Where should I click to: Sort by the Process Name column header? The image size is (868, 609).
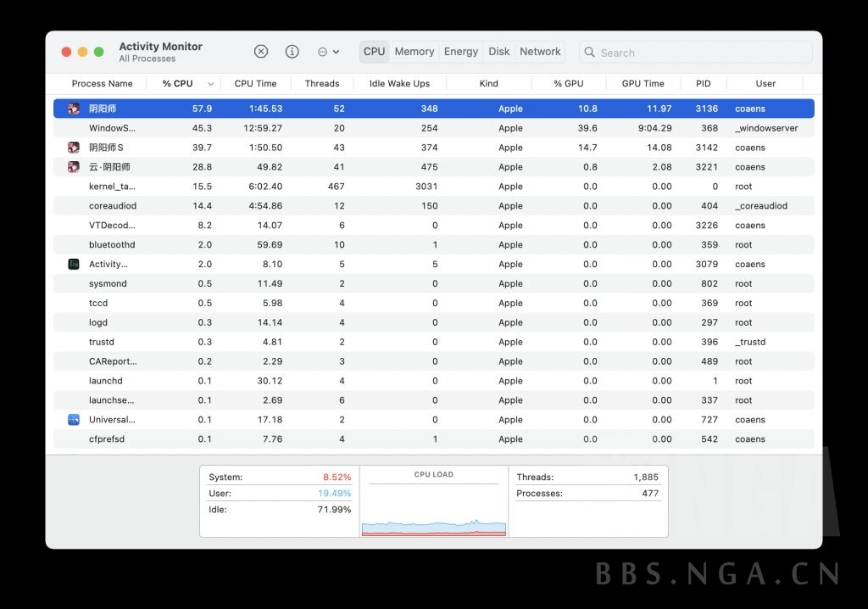point(102,84)
